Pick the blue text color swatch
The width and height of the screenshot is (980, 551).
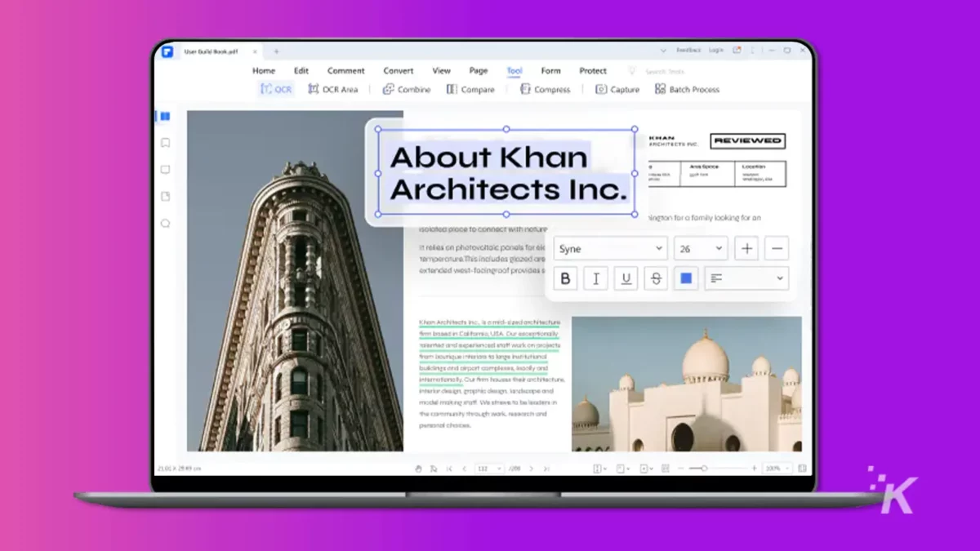click(x=686, y=278)
